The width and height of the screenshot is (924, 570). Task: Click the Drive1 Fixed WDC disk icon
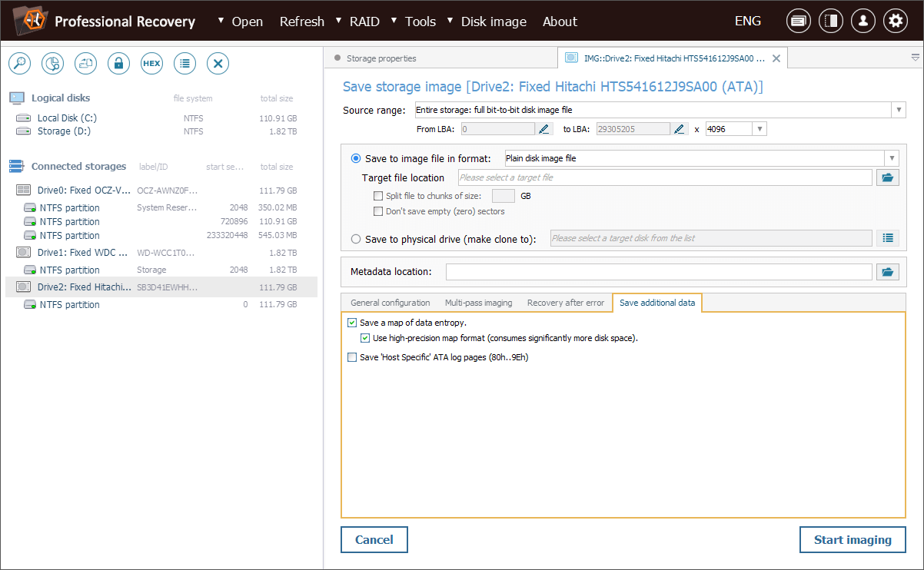pos(25,252)
